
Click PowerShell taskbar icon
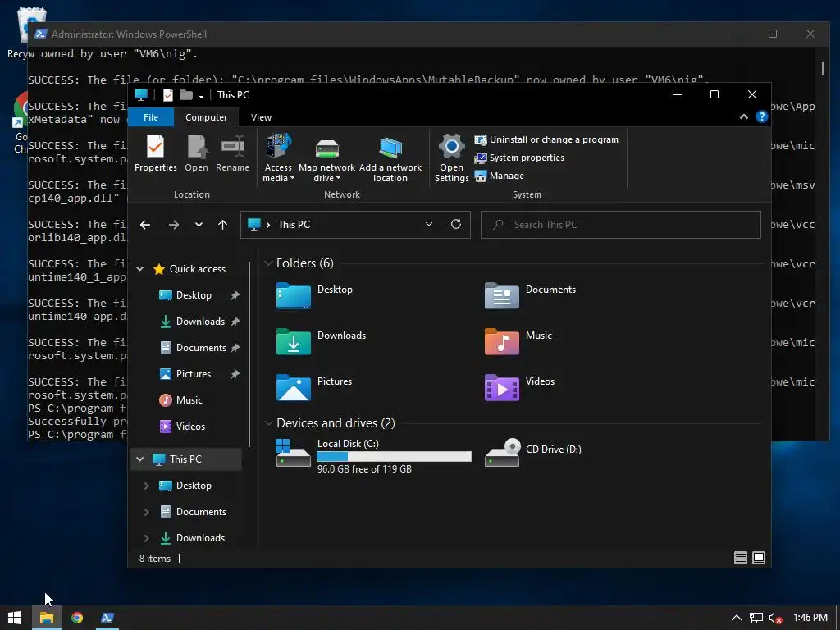(107, 618)
